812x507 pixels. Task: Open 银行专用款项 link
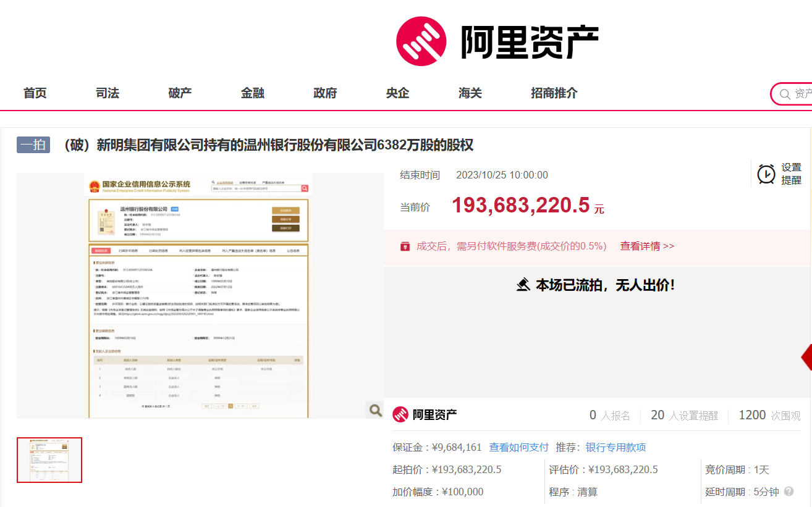tap(616, 447)
